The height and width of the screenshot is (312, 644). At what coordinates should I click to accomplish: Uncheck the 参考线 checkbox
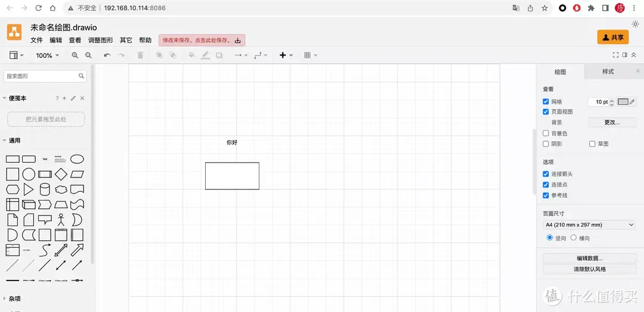click(546, 195)
